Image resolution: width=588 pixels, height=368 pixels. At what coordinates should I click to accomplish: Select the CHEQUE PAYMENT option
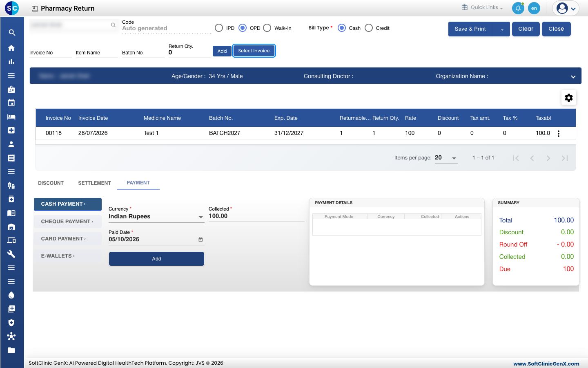[x=68, y=222]
